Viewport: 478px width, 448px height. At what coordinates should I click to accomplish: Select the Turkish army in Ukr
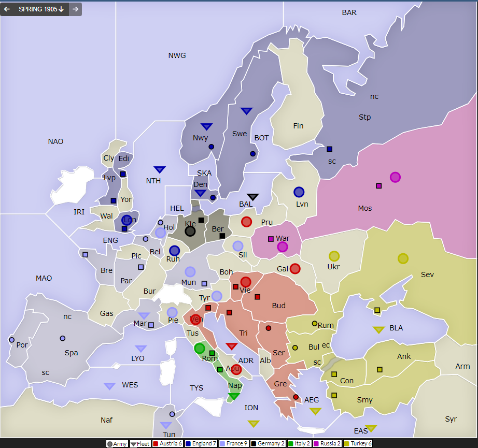point(334,256)
